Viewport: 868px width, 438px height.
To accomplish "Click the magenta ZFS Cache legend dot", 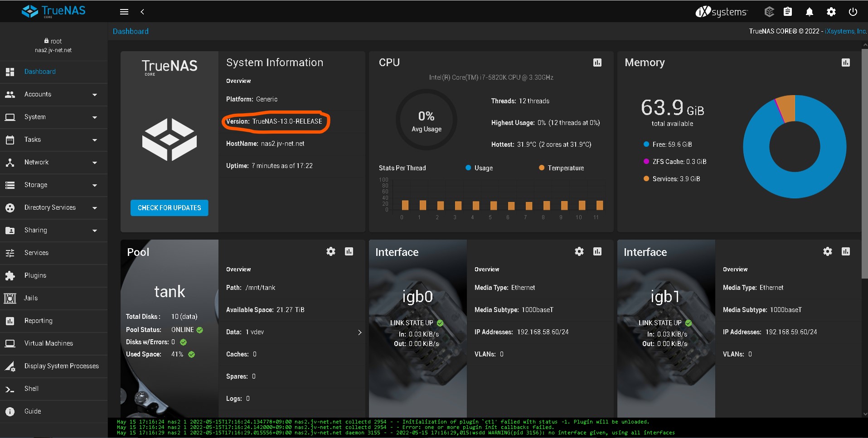I will point(646,162).
